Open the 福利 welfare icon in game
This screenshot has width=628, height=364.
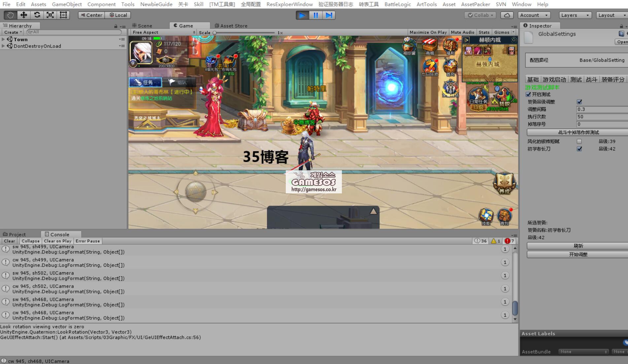pos(450,47)
